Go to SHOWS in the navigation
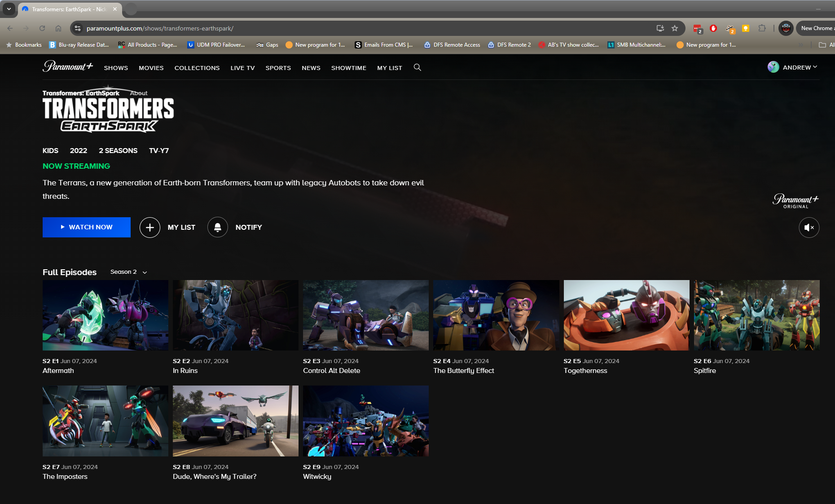The image size is (835, 504). pos(116,68)
